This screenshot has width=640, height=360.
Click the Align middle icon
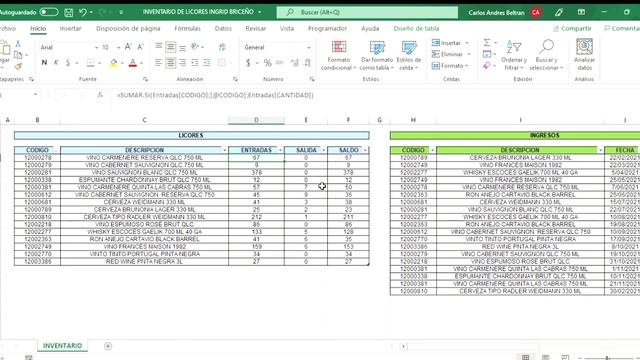(171, 47)
